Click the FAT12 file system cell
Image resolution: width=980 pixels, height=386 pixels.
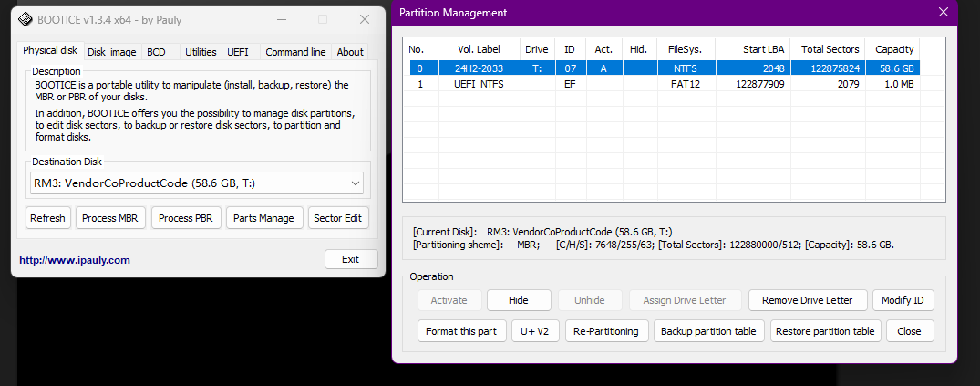[685, 84]
